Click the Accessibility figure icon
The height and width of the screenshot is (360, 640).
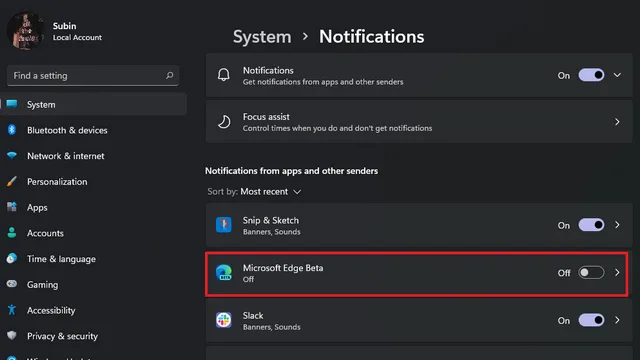[12, 310]
